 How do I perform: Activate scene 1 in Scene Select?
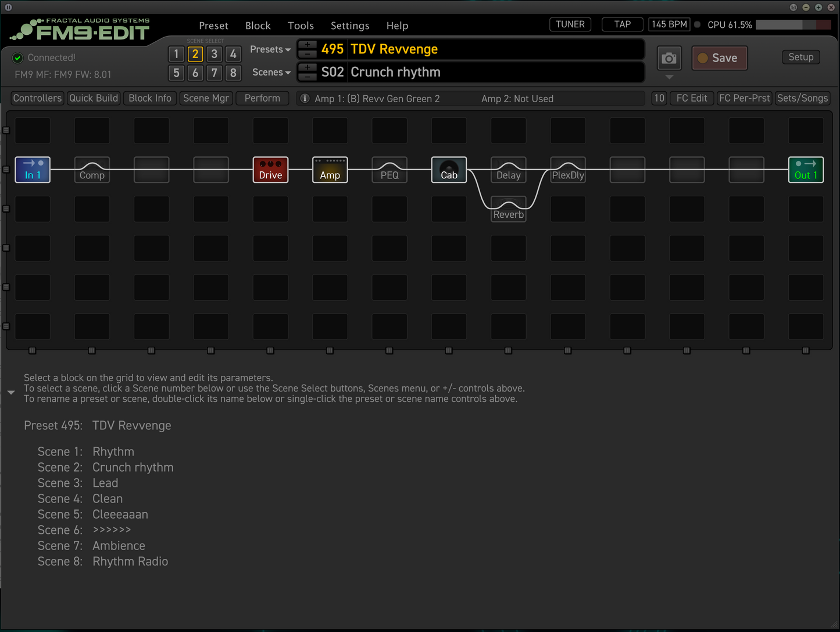176,54
